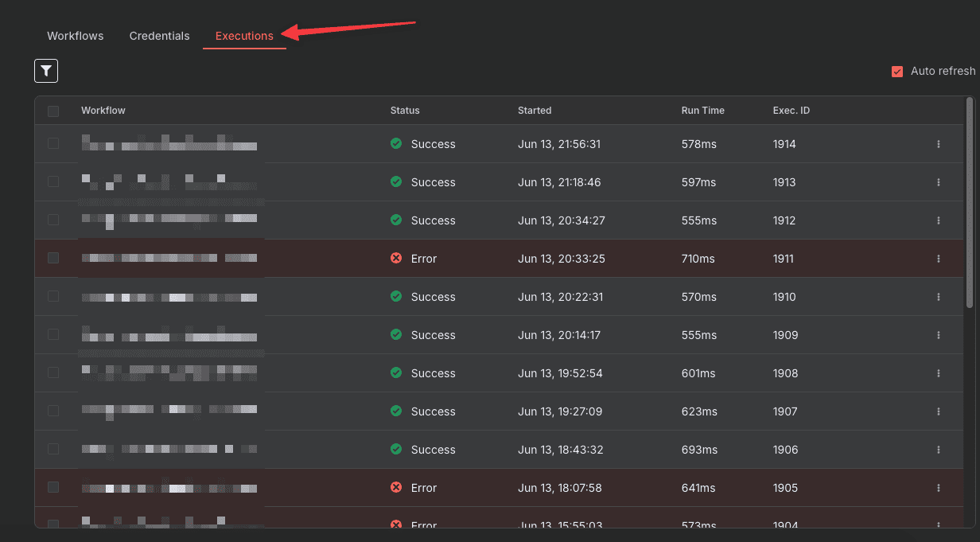Expand actions menu for execution 1907
The width and height of the screenshot is (980, 542).
[939, 411]
